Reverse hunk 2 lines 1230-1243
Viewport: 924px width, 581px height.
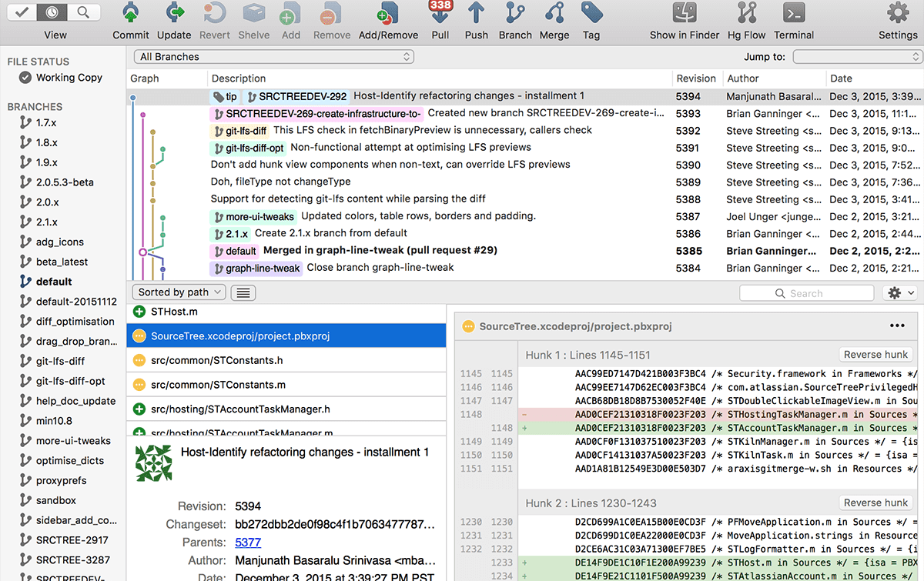tap(875, 503)
